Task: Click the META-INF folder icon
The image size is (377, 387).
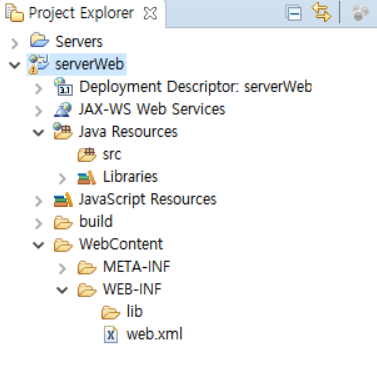Action: click(x=87, y=267)
